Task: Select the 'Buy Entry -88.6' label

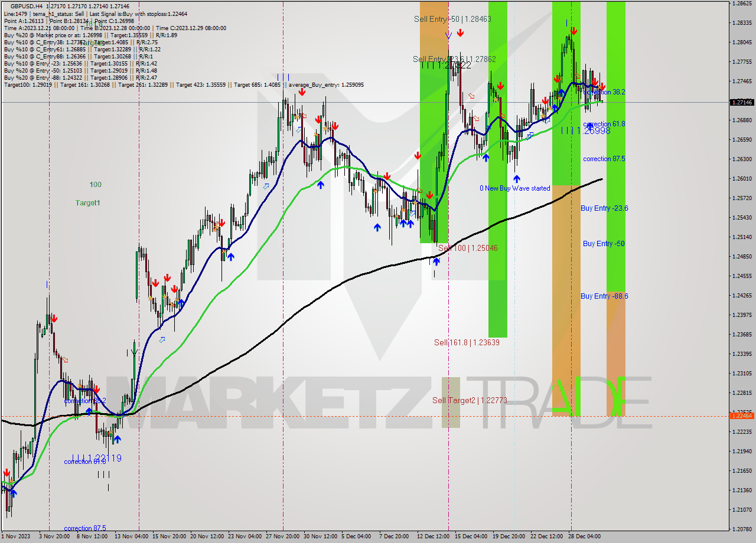Action: (x=604, y=296)
